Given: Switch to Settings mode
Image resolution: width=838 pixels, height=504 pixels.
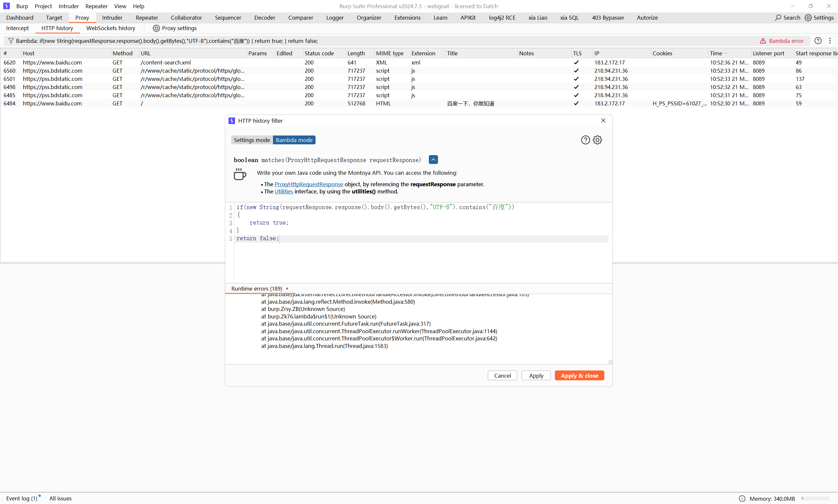Looking at the screenshot, I should pyautogui.click(x=252, y=140).
